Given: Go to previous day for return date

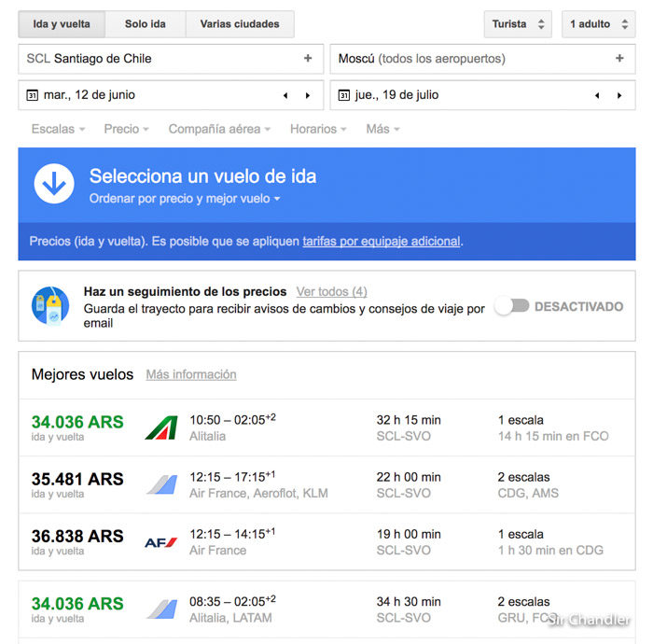Looking at the screenshot, I should click(598, 95).
